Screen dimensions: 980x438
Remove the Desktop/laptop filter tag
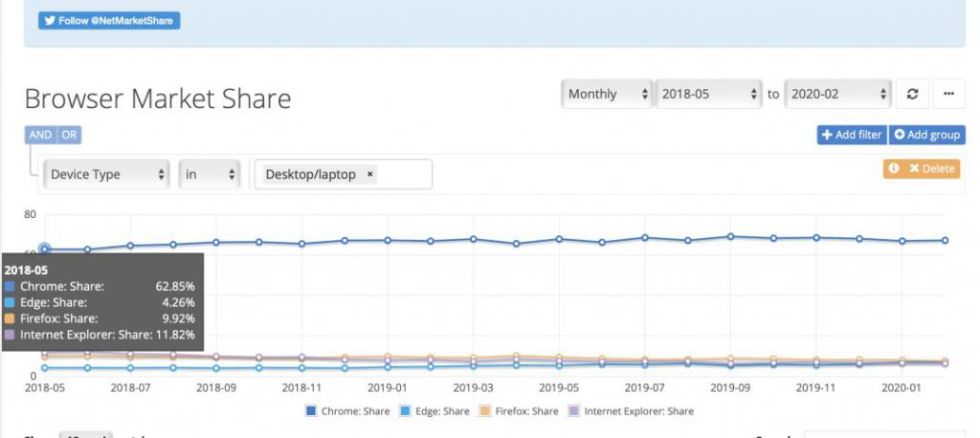coord(369,174)
